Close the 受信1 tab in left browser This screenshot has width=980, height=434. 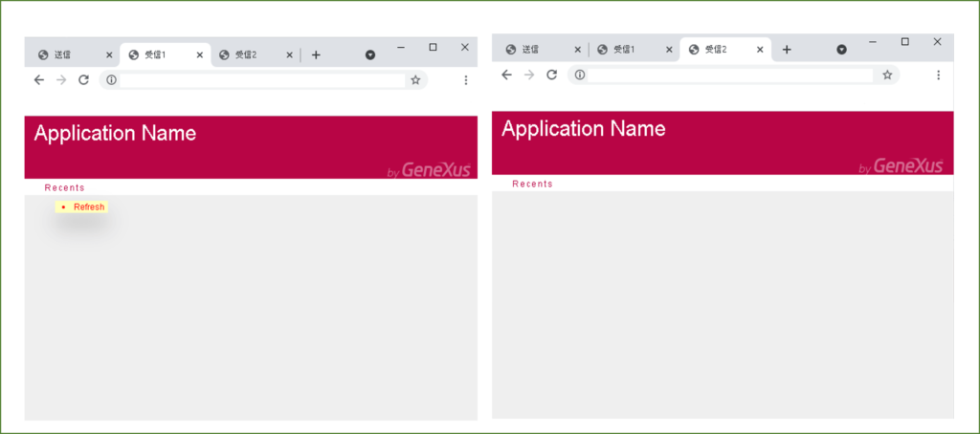click(x=200, y=54)
